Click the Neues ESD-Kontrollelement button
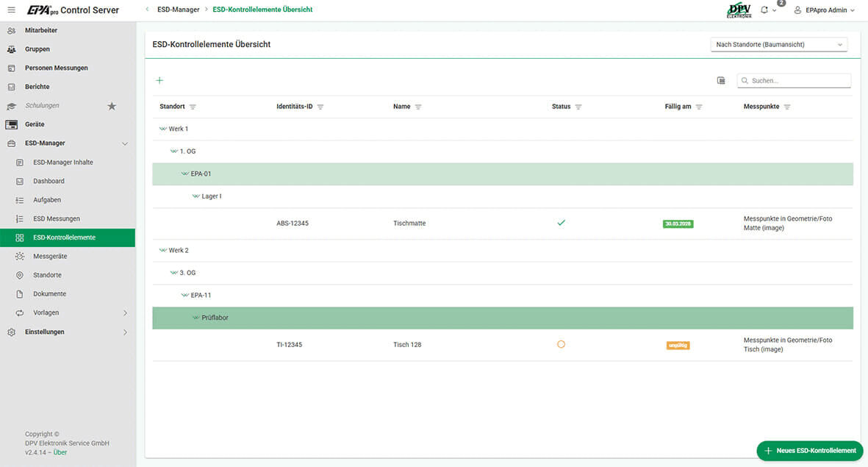This screenshot has height=467, width=868. click(x=810, y=451)
